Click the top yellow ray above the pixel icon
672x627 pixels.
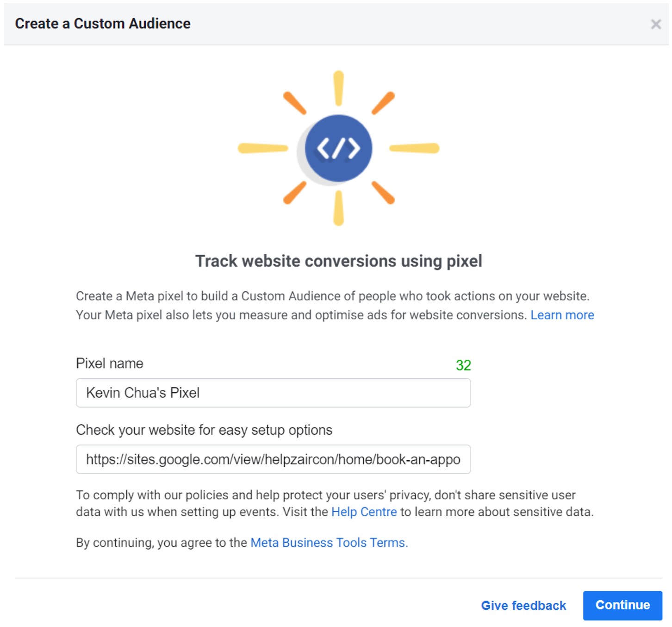coord(339,88)
